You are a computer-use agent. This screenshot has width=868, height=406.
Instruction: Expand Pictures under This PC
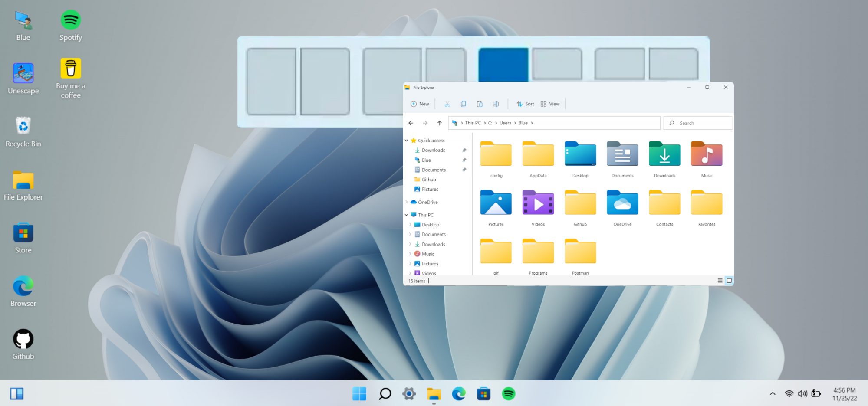410,264
